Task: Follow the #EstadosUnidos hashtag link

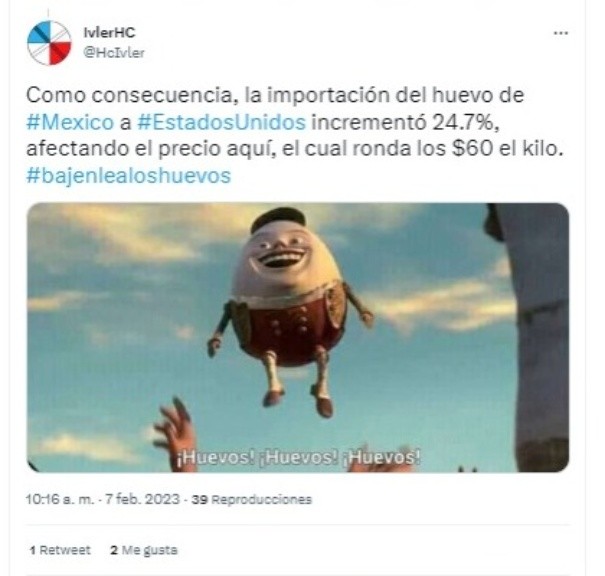Action: [x=221, y=122]
